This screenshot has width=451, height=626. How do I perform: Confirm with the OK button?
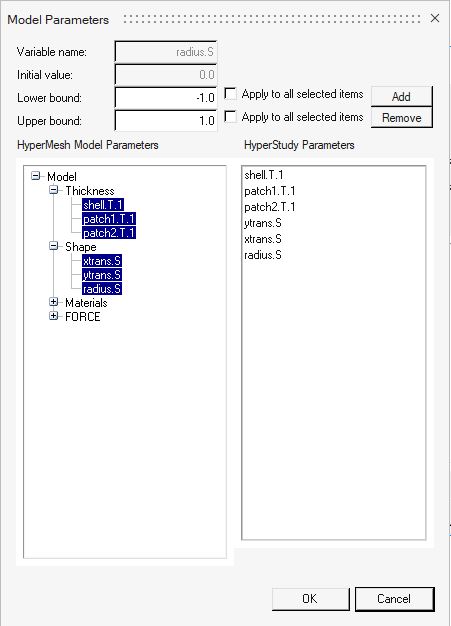pos(311,598)
